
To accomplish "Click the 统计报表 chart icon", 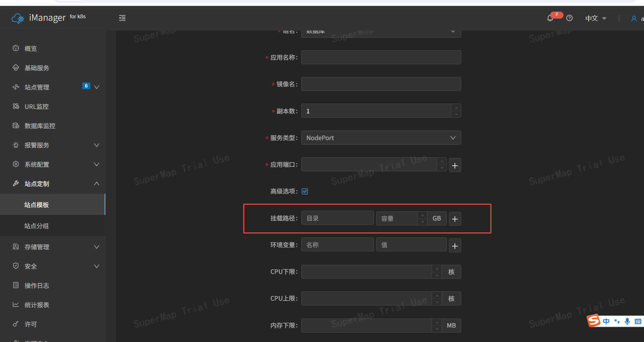I will (16, 304).
